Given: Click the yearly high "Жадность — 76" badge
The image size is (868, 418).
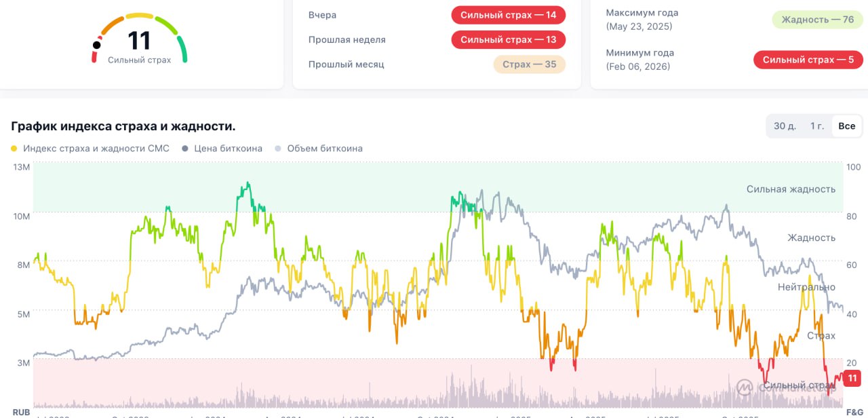Looking at the screenshot, I should pyautogui.click(x=817, y=20).
